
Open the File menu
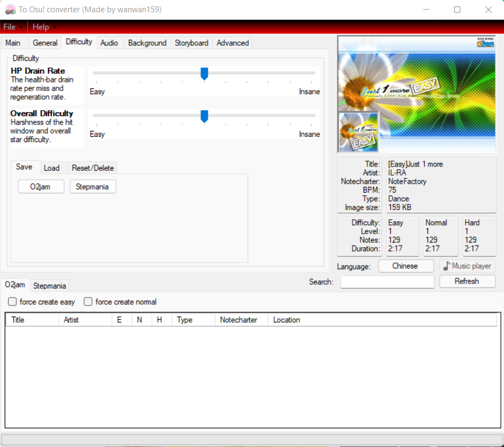tap(13, 27)
